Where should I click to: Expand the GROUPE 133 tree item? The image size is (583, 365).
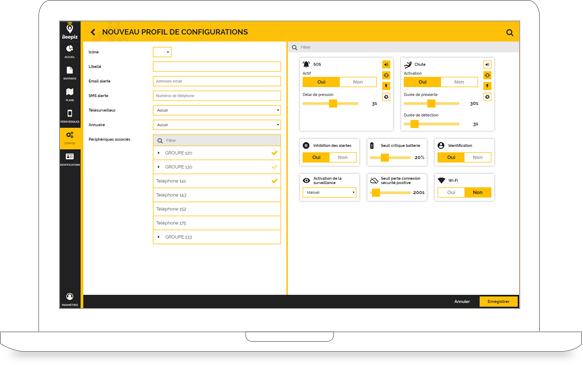pos(159,237)
